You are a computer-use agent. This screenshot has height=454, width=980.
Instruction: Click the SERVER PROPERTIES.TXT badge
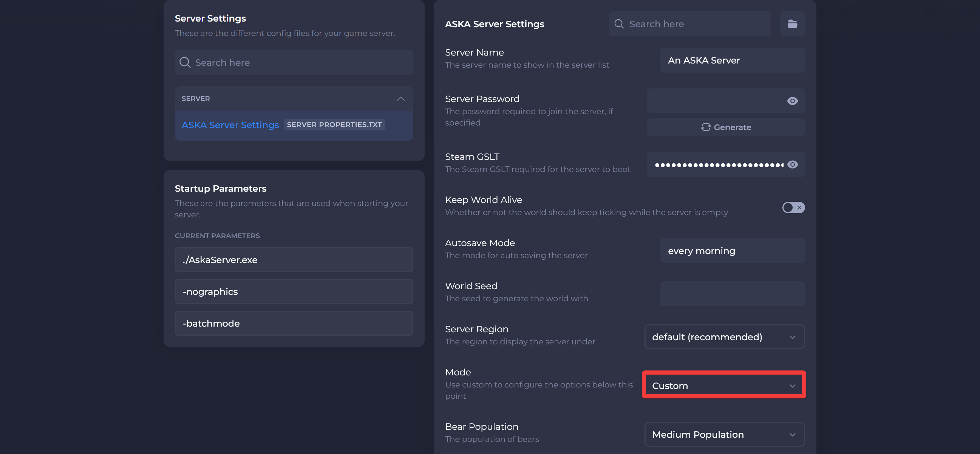[334, 125]
